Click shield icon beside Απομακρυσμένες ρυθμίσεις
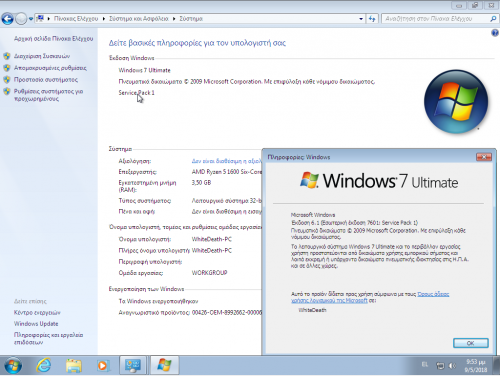The height and width of the screenshot is (376, 500). point(7,68)
